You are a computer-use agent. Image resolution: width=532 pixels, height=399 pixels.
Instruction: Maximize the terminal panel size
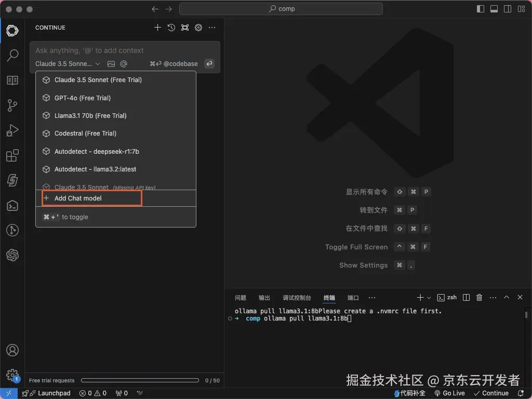(506, 297)
